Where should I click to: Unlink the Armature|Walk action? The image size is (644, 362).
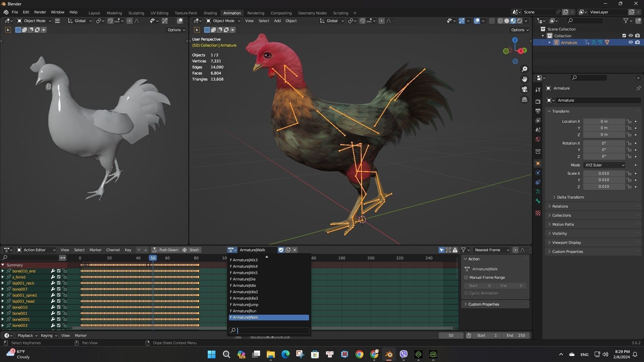(x=295, y=250)
